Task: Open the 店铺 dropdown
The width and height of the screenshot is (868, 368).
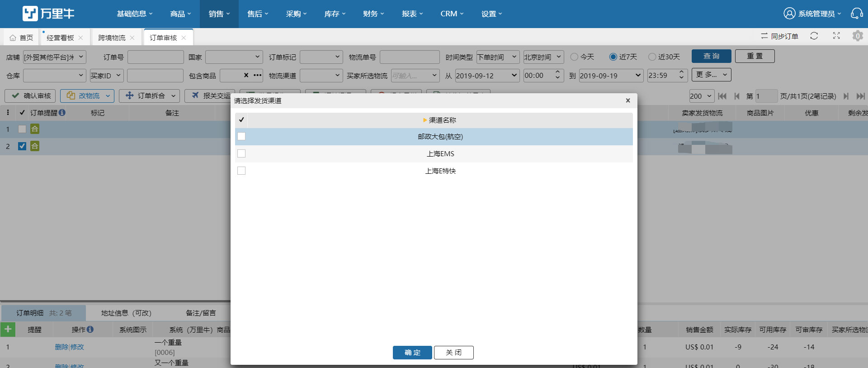Action: [54, 57]
